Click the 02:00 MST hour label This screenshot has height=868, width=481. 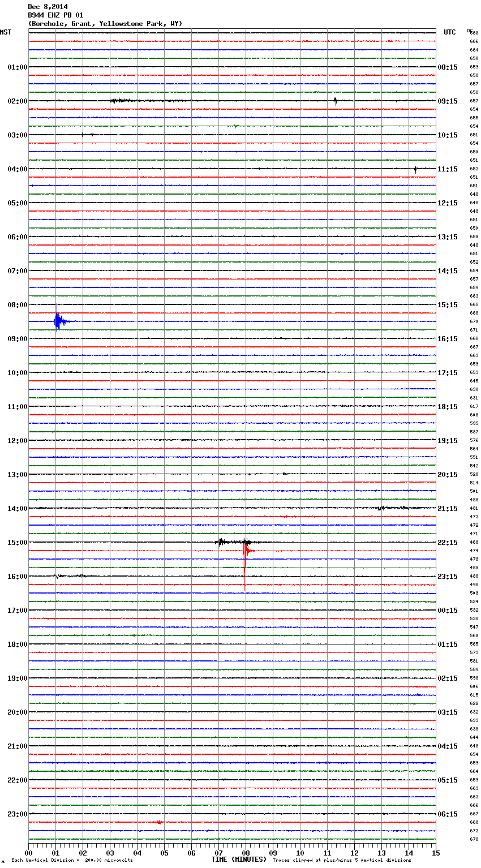point(17,101)
